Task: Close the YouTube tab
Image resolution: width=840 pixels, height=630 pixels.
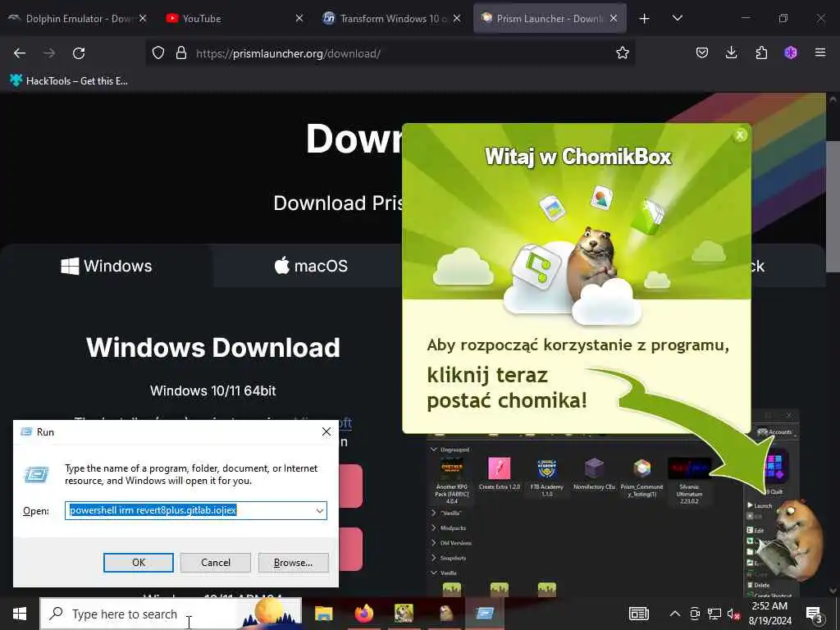Action: (299, 19)
